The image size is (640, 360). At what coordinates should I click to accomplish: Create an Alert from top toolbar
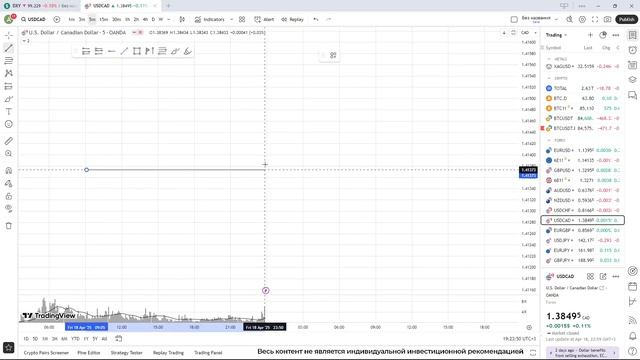tap(264, 19)
